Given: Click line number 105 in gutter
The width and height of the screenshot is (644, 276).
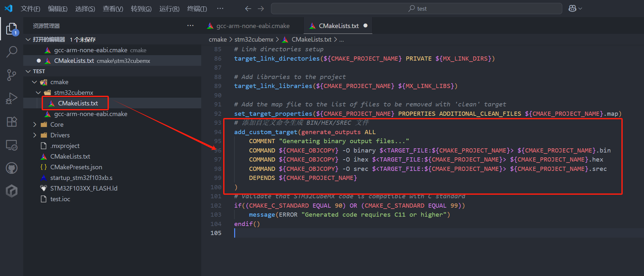Looking at the screenshot, I should pyautogui.click(x=216, y=233).
